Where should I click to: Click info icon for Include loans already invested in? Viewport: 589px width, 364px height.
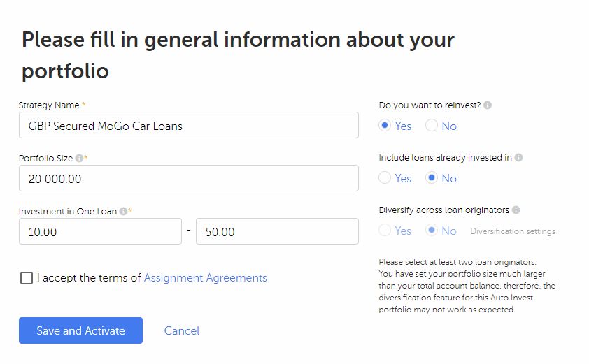519,158
